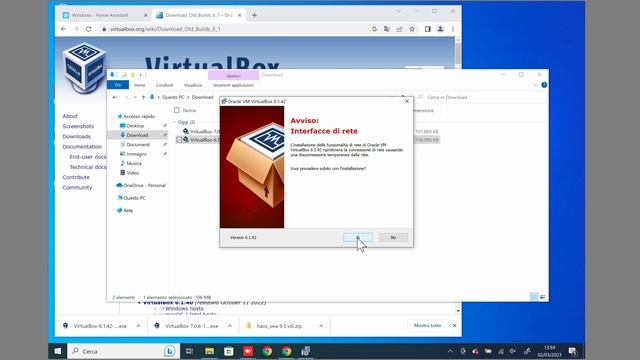The height and width of the screenshot is (360, 640).
Task: Click the translate page icon in Chrome
Action: 387,29
